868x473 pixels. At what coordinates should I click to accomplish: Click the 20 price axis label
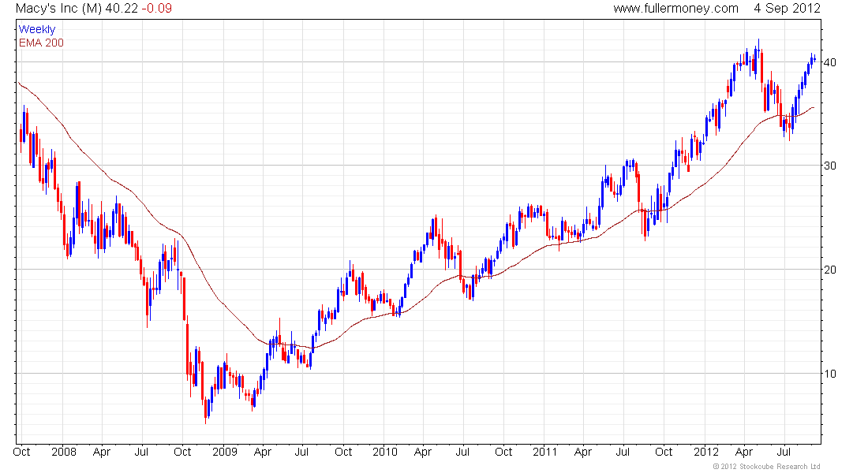(x=829, y=270)
